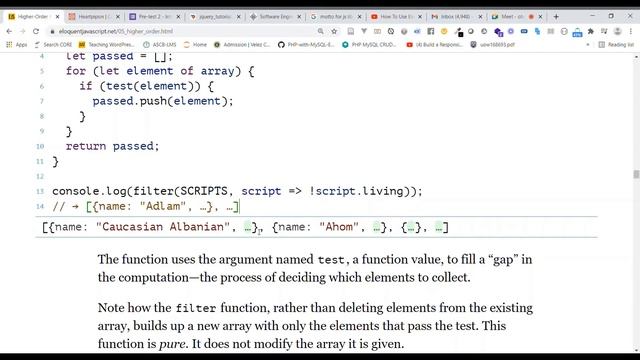Expand the ellipsis in Caucasian Albanian object

pos(248,227)
